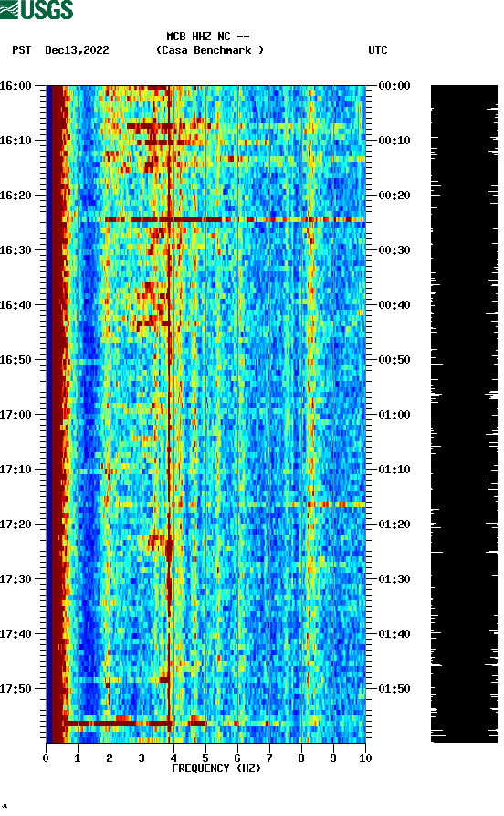
Task: Click the 'PST' timezone label
Action: [x=22, y=50]
